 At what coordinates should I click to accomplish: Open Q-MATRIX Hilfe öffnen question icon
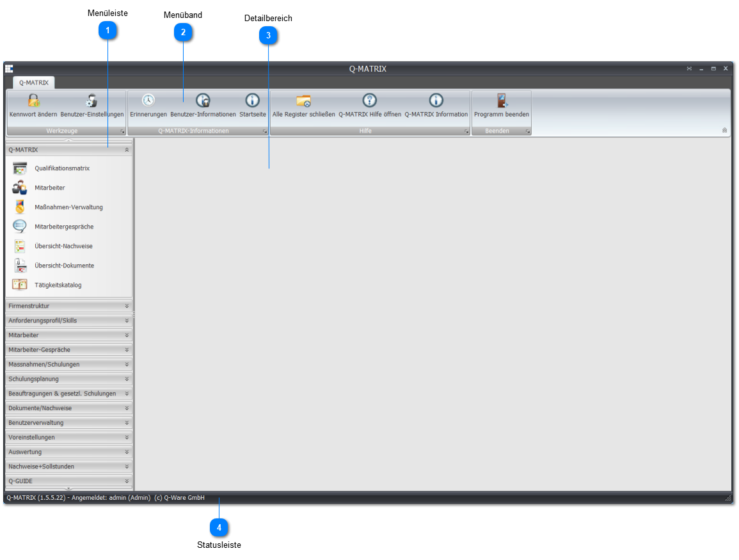coord(370,100)
